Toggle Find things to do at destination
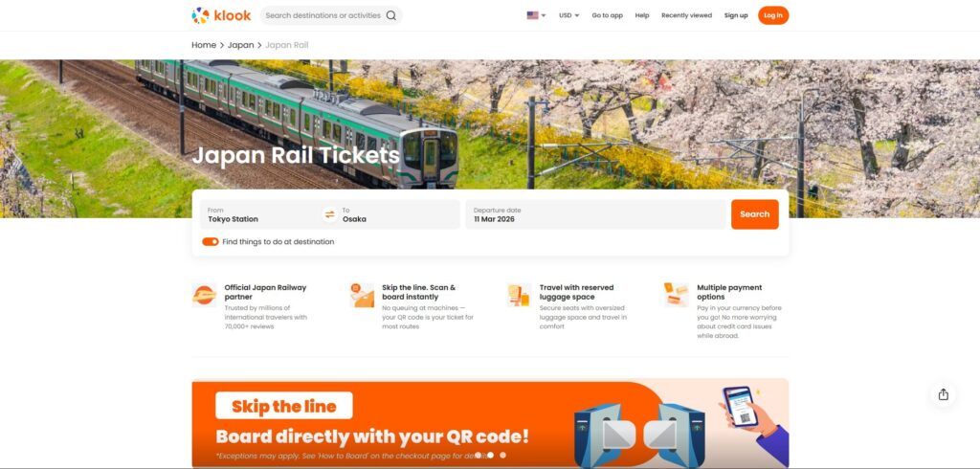Screen dimensions: 980x469 [211, 242]
